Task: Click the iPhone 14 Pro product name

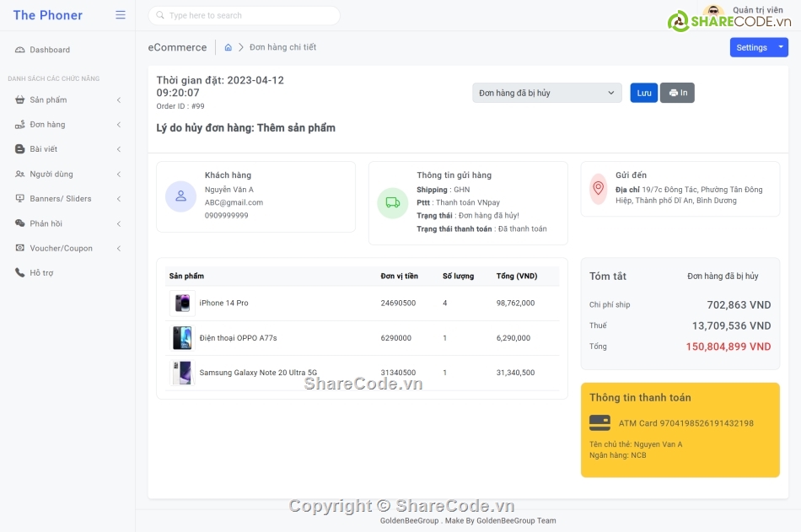Action: 223,303
